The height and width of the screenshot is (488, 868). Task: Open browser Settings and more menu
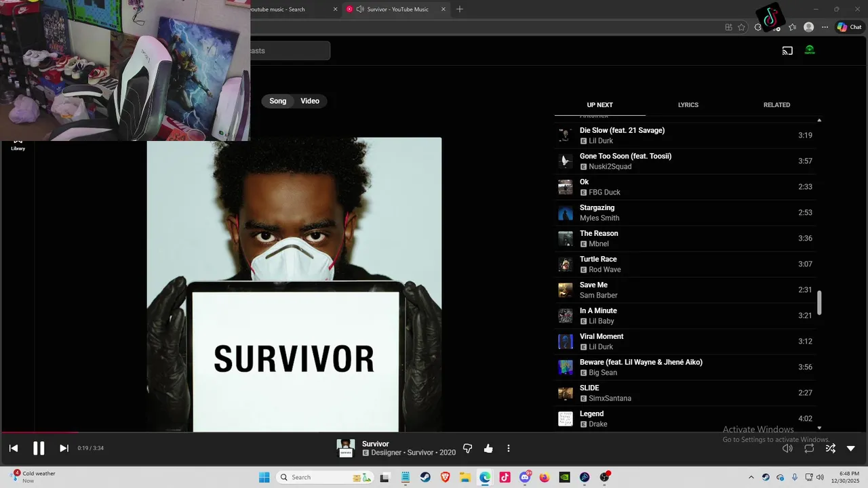point(825,27)
